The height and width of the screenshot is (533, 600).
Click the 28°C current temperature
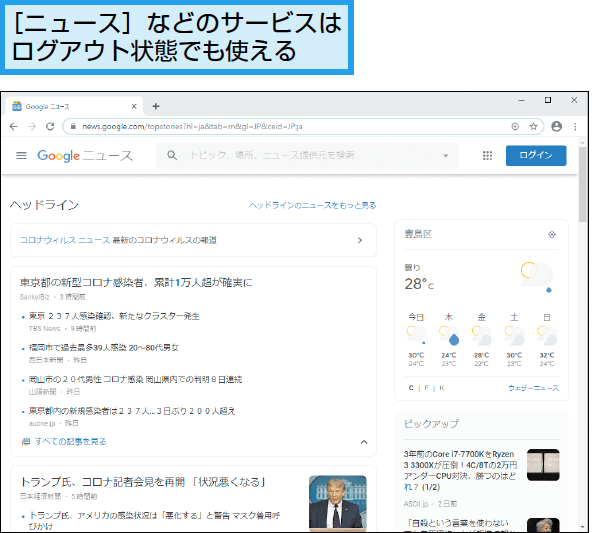pyautogui.click(x=419, y=284)
